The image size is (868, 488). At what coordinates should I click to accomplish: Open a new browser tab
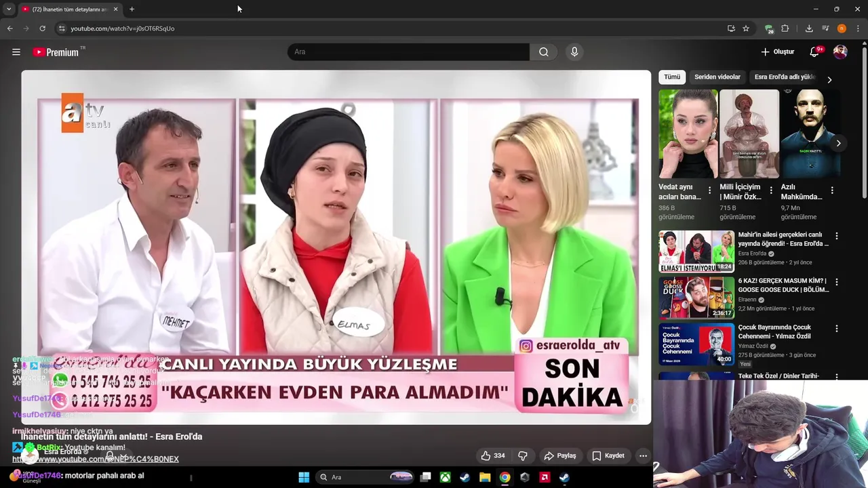click(x=132, y=9)
